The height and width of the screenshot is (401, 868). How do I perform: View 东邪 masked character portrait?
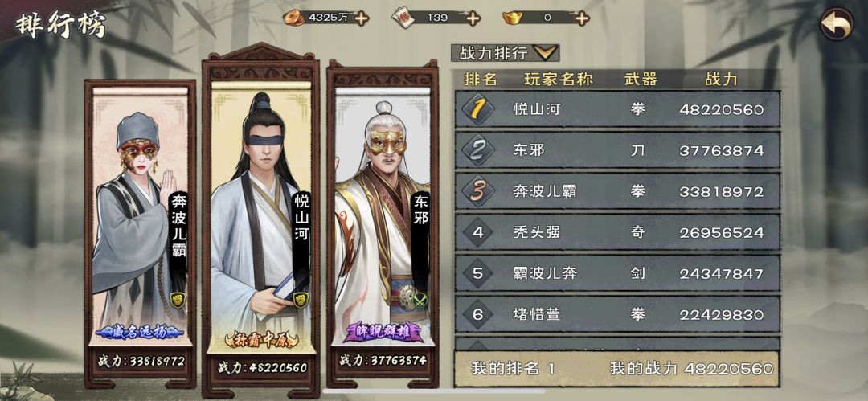click(383, 224)
